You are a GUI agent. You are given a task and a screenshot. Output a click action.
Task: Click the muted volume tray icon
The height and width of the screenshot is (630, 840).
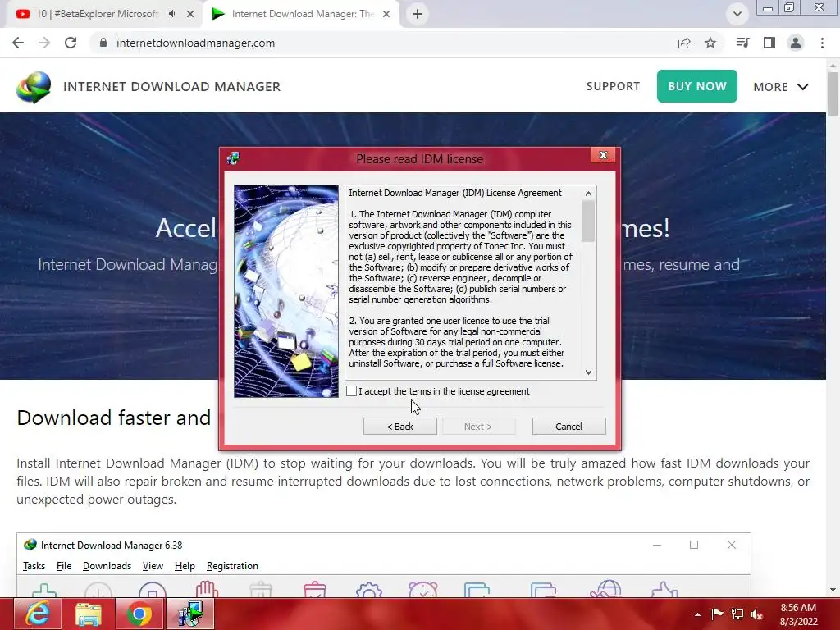click(757, 614)
